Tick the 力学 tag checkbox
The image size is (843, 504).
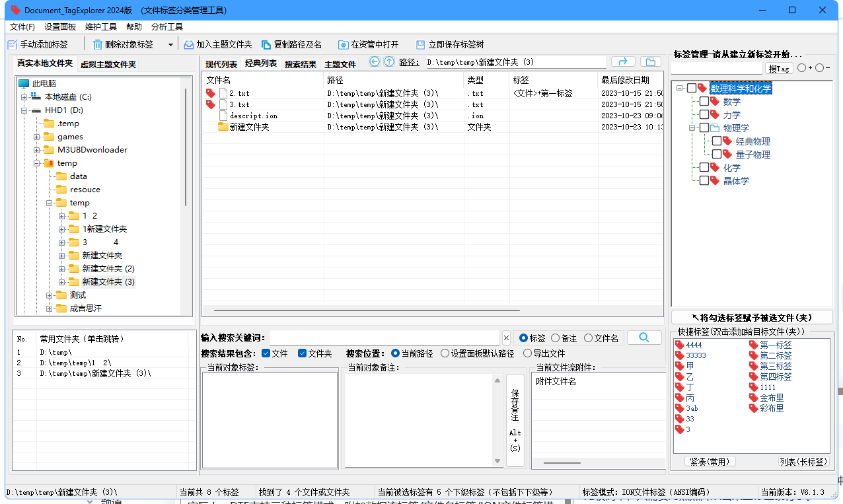(704, 114)
